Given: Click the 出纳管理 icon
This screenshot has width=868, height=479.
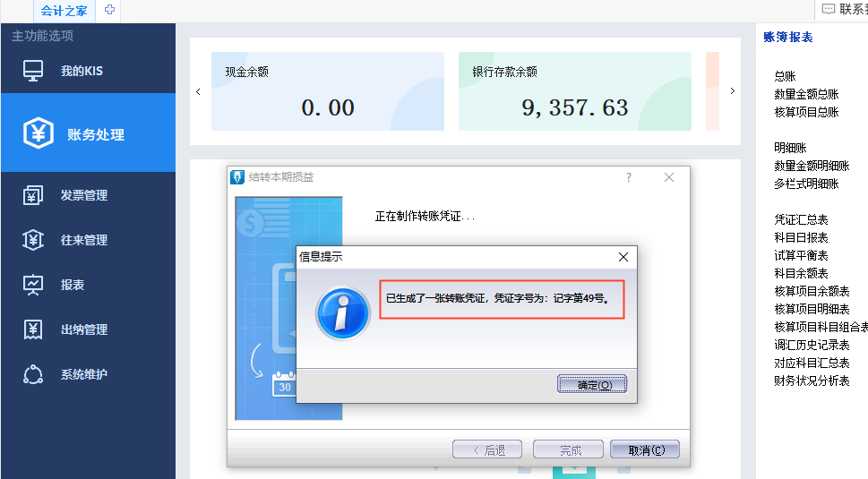Looking at the screenshot, I should [33, 329].
